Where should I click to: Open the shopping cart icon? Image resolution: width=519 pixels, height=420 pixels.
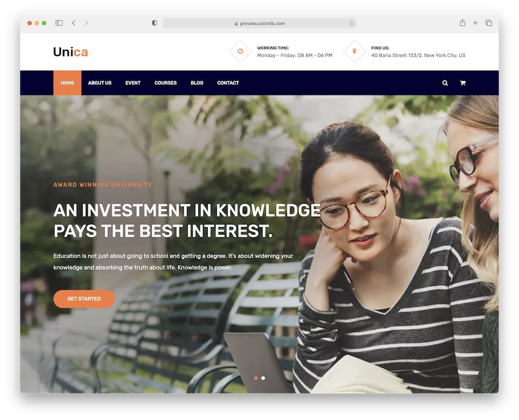pos(463,83)
